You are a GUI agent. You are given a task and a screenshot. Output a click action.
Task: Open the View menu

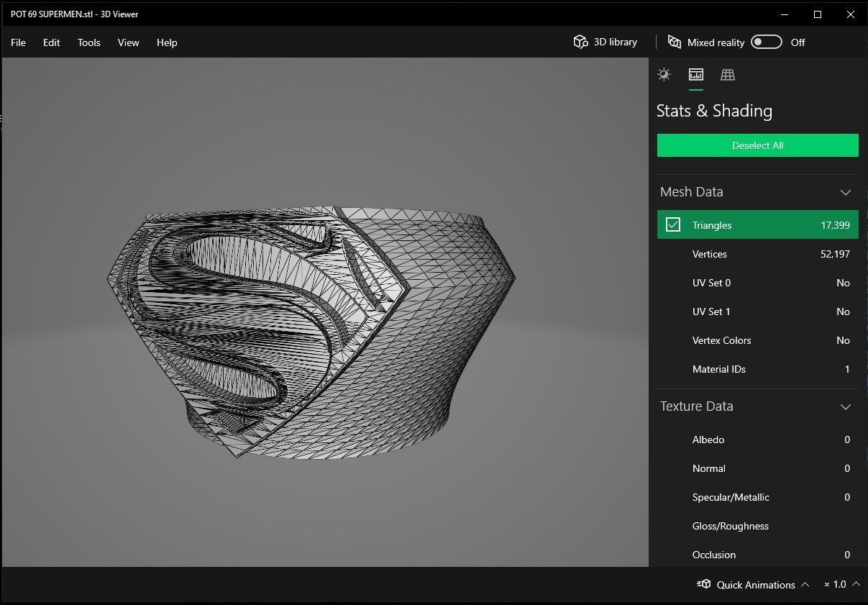[128, 42]
